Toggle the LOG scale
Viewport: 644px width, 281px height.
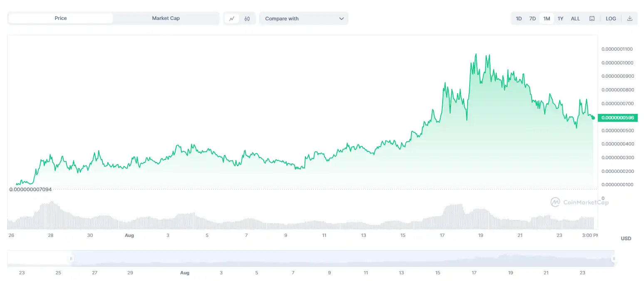(x=611, y=19)
